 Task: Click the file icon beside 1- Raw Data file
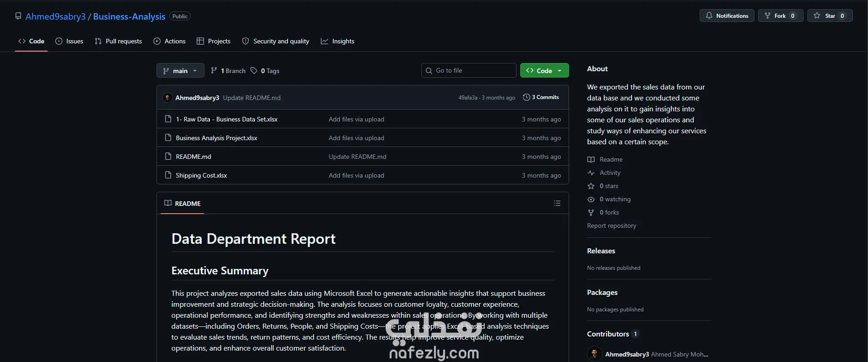[168, 119]
